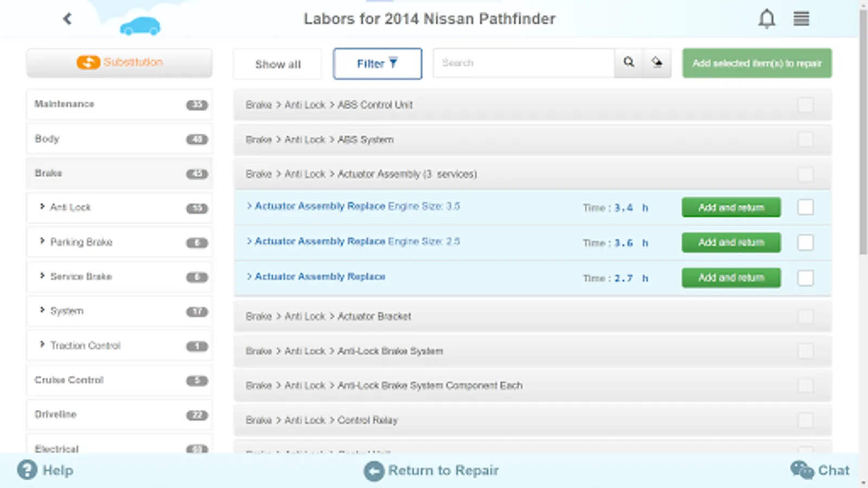Click the Show all button
868x488 pixels.
click(x=278, y=64)
